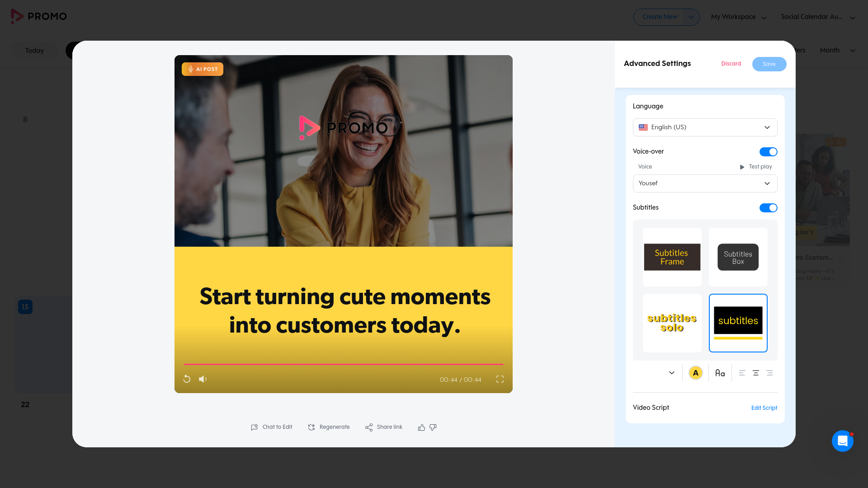Click the thumbs down feedback icon

tap(433, 427)
